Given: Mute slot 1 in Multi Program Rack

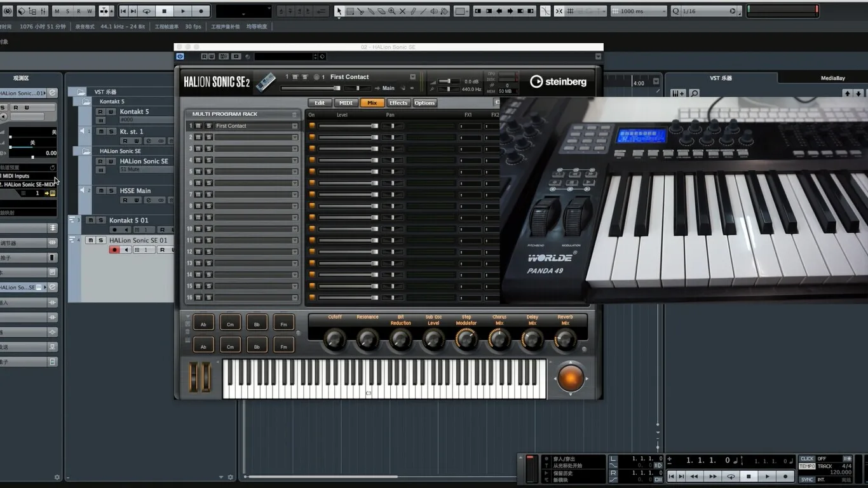Looking at the screenshot, I should [x=198, y=126].
